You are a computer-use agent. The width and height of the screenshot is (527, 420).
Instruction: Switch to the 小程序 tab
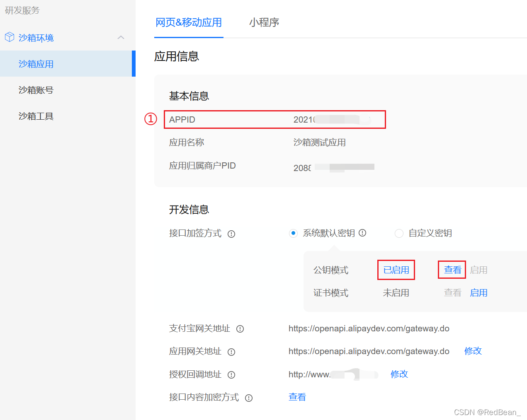tap(264, 22)
